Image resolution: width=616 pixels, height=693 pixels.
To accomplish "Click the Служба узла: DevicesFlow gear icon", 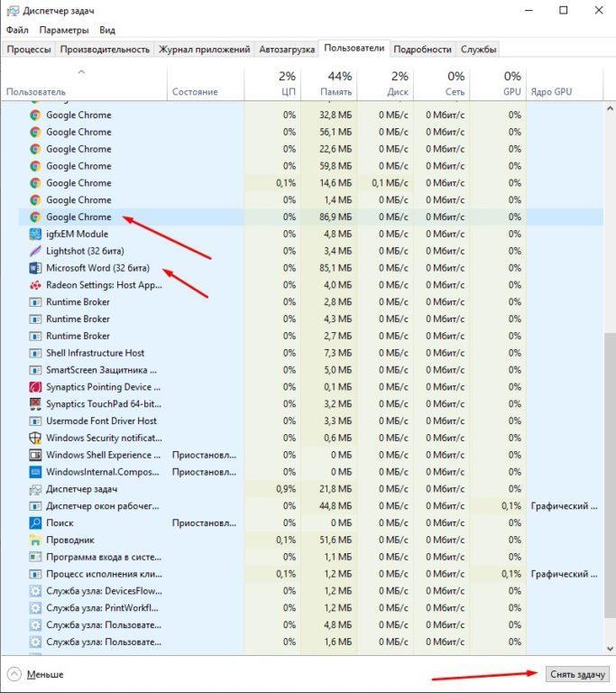I will coord(35,591).
